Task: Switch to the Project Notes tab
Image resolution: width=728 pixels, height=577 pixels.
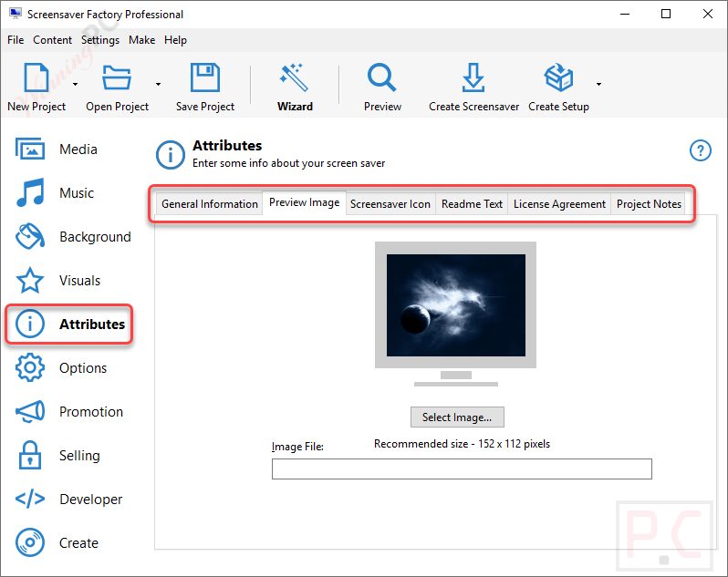Action: click(x=649, y=204)
